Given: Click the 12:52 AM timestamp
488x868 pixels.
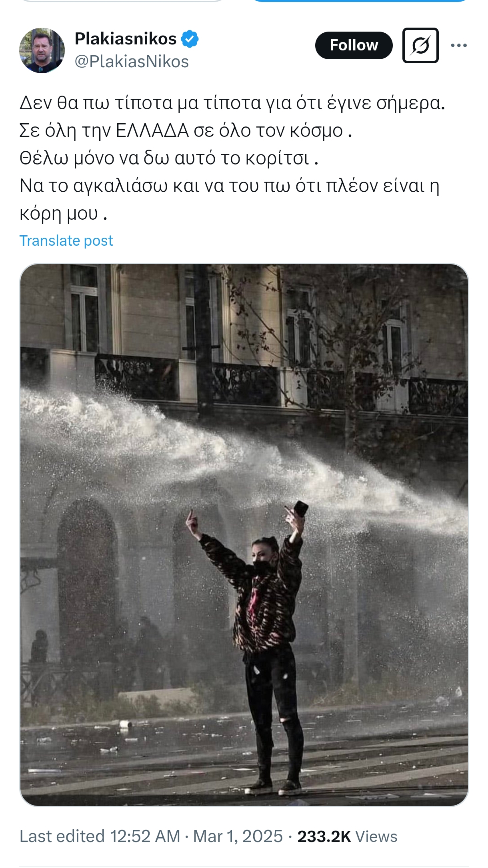Looking at the screenshot, I should coord(145,837).
